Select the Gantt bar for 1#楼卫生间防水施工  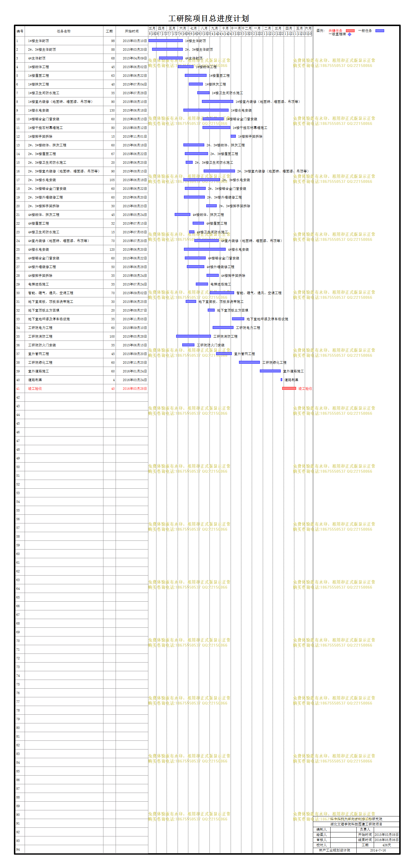pos(203,93)
